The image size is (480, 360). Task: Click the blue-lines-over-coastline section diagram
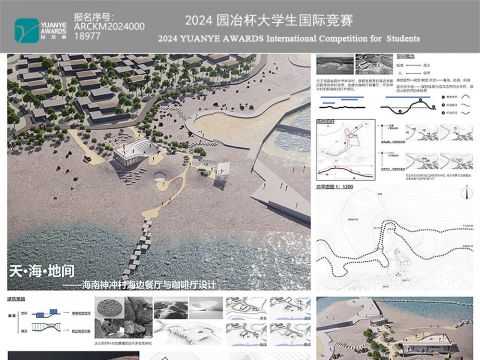[x=342, y=103]
